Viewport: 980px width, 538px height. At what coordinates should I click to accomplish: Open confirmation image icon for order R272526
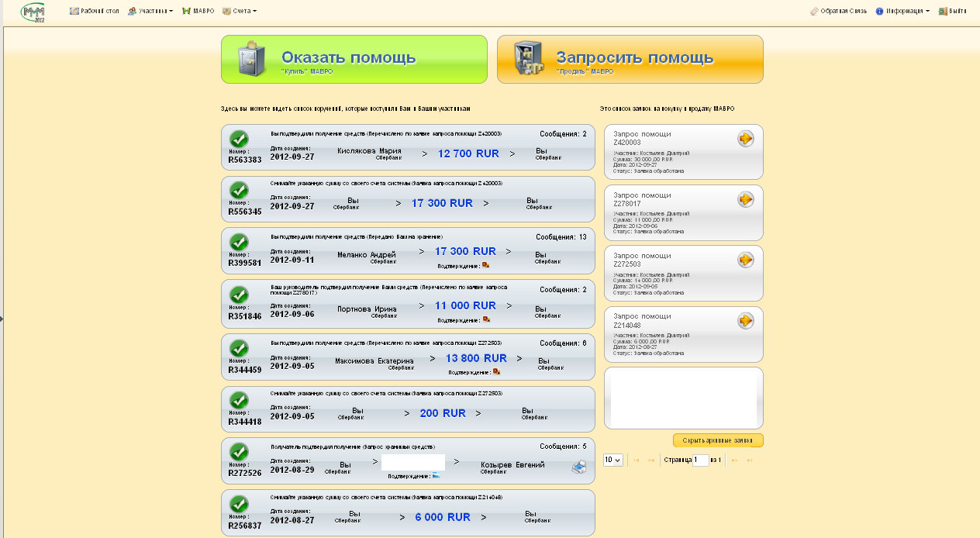[437, 476]
